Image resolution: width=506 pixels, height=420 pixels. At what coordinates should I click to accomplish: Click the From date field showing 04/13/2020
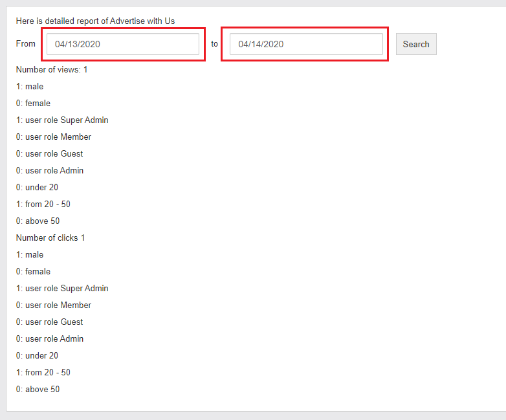[123, 44]
